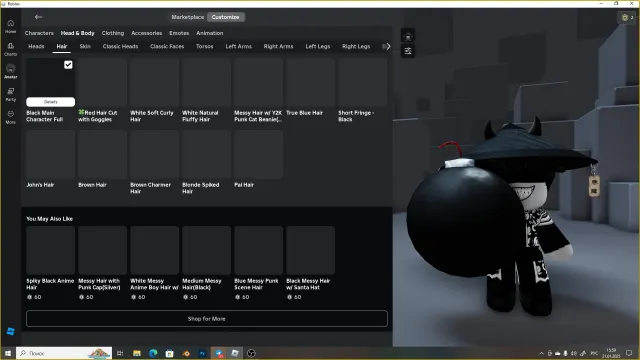
Task: Launch Microsoft Edge from the taskbar
Action: 153,353
